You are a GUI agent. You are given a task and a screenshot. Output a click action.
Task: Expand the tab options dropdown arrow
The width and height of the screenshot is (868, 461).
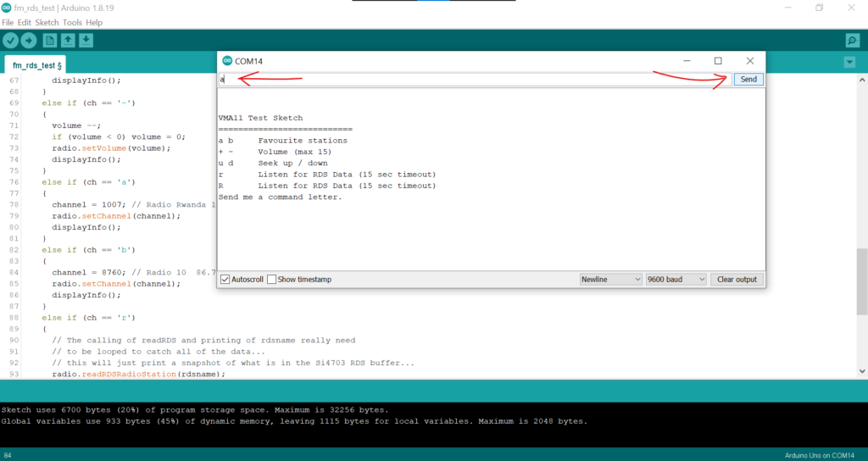coord(850,63)
